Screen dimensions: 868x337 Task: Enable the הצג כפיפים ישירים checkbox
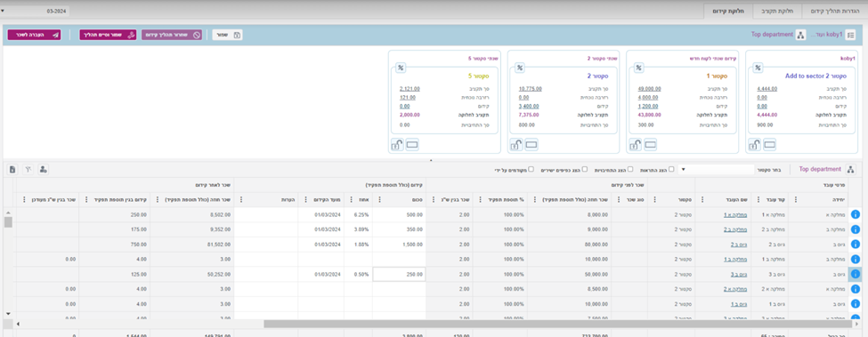tap(585, 170)
